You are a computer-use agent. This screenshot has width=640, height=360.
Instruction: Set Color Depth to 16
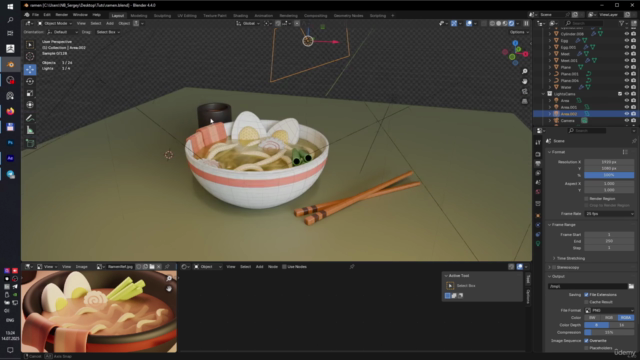622,325
